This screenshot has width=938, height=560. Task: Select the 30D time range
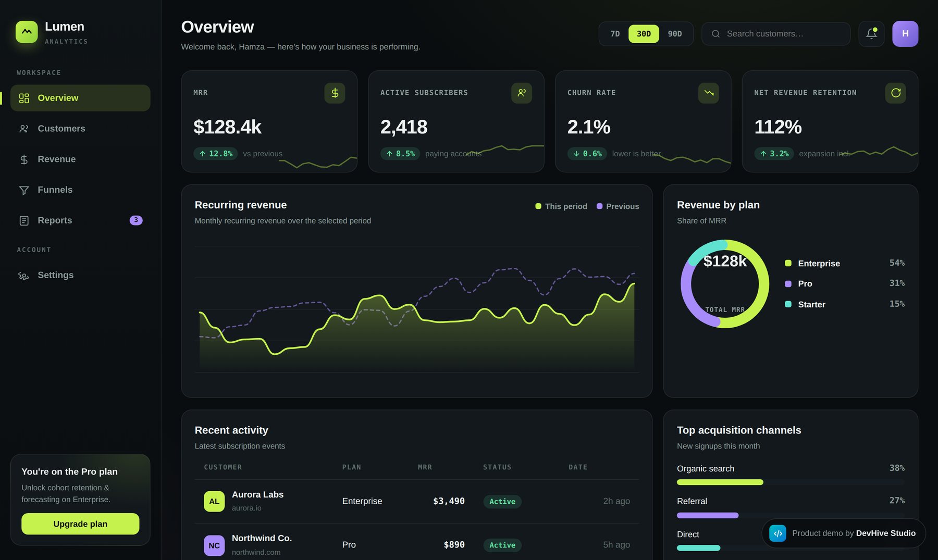click(x=644, y=34)
